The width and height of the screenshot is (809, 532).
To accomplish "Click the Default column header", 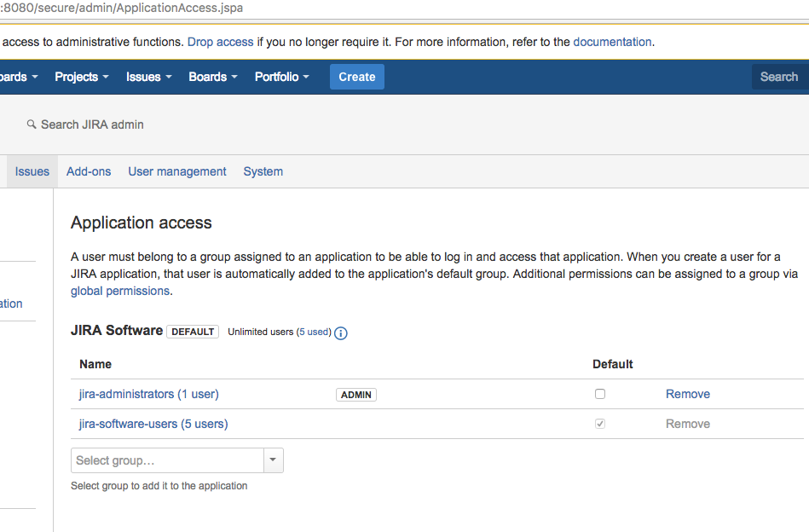I will point(612,364).
